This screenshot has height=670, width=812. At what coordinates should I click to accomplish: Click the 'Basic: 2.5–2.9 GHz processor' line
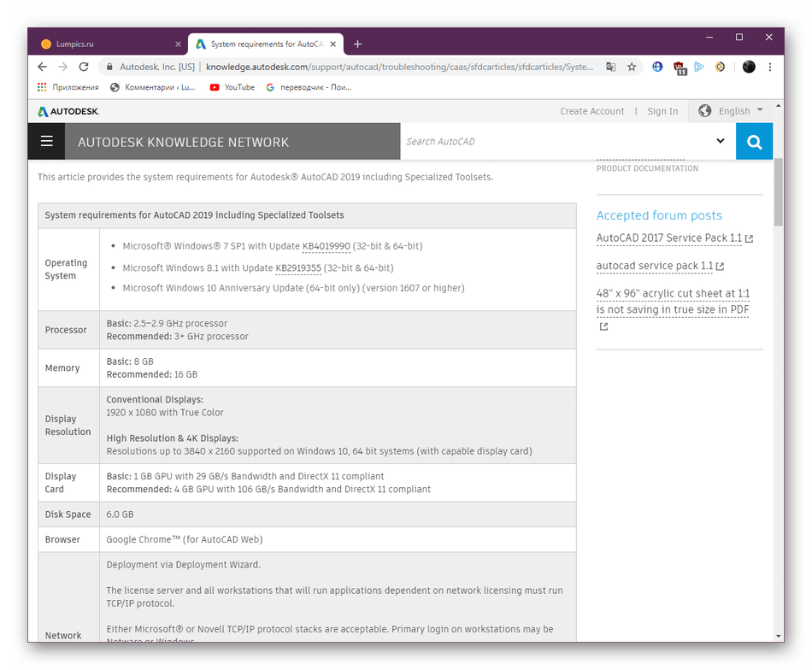(167, 323)
